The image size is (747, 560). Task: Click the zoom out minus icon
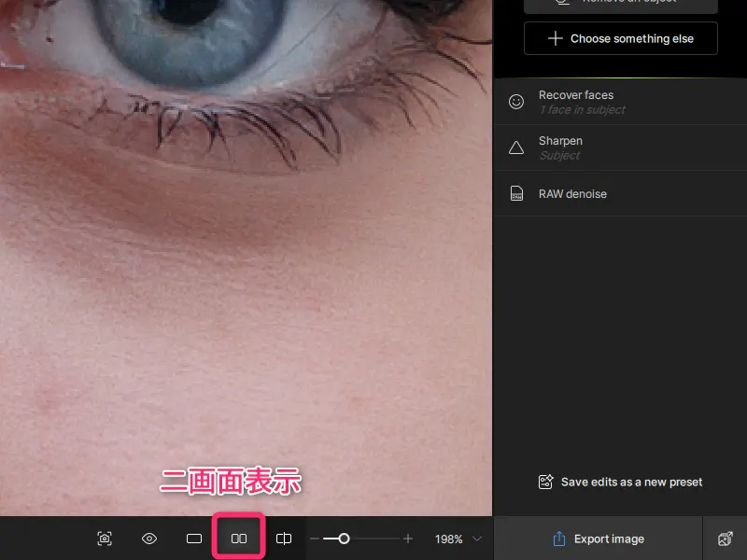click(x=315, y=539)
